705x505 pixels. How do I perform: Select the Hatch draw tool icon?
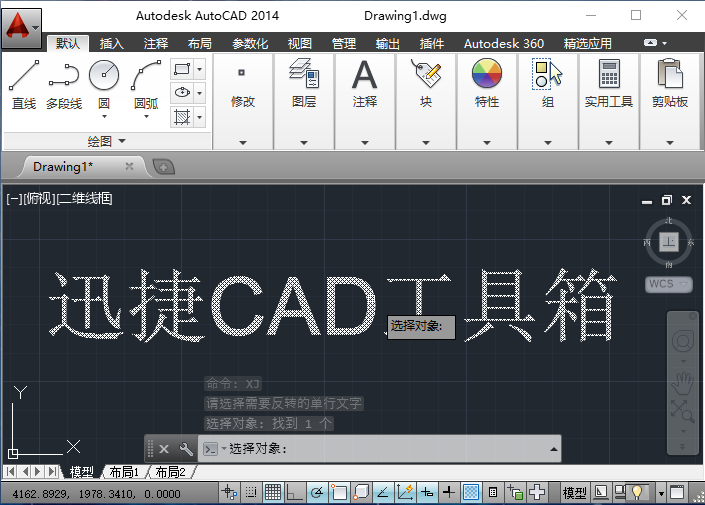coord(182,117)
